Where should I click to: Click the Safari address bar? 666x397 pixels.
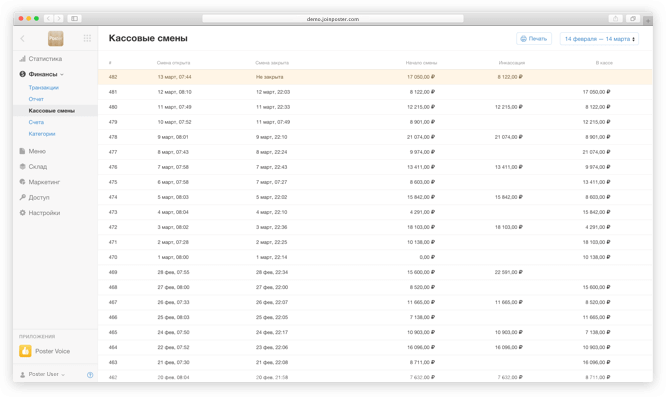point(333,19)
